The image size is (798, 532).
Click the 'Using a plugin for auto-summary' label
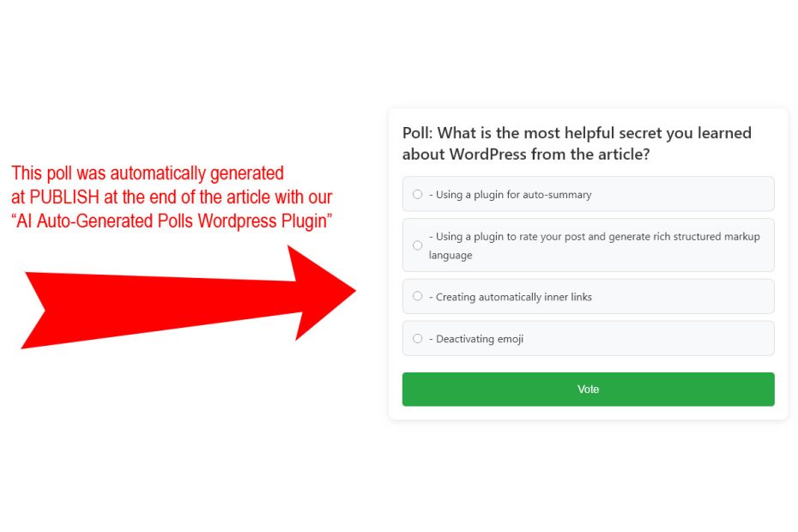[510, 195]
